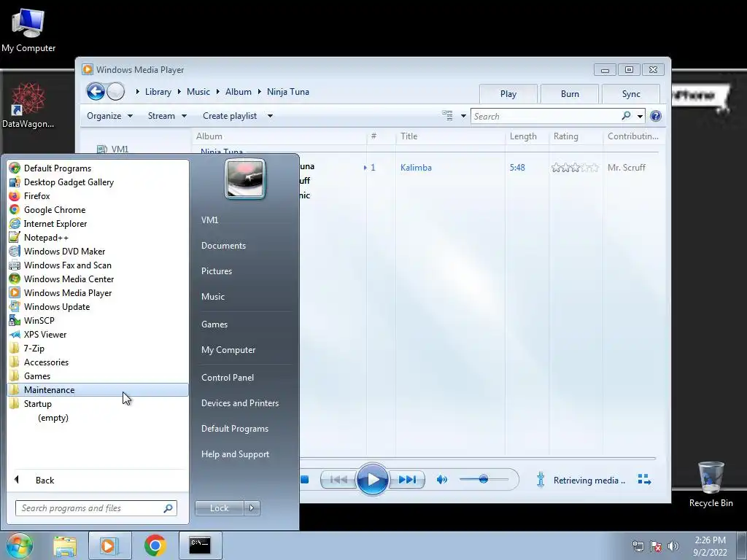Click the Stop playback button
This screenshot has width=747, height=560.
tap(305, 480)
